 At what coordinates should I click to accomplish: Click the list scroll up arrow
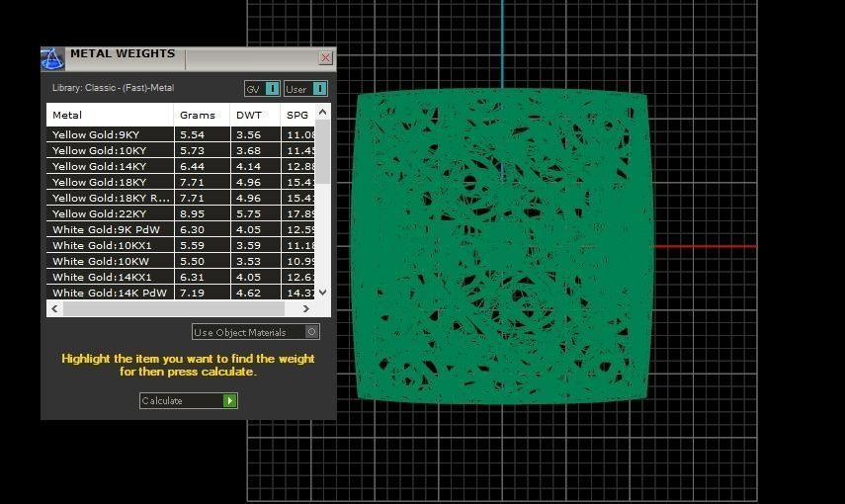tap(323, 112)
